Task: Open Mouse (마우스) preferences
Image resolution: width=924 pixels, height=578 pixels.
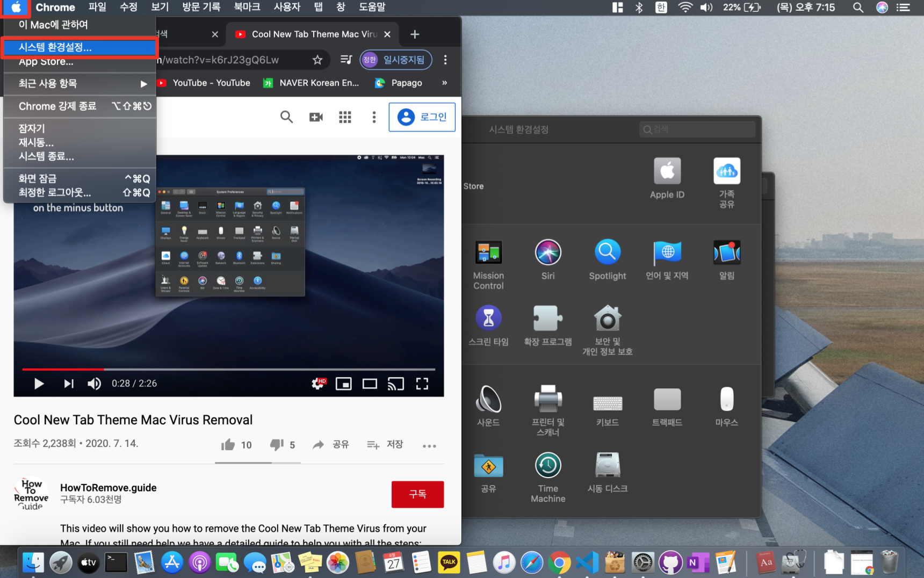Action: click(727, 406)
